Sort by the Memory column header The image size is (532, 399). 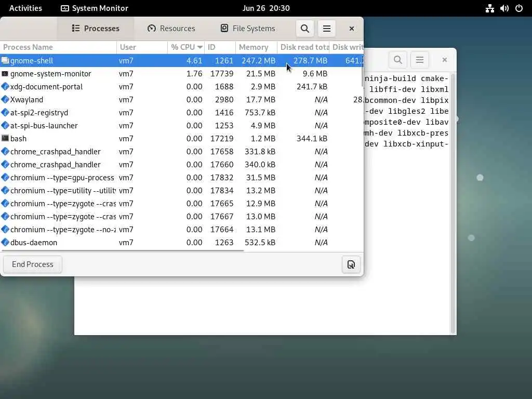click(256, 47)
